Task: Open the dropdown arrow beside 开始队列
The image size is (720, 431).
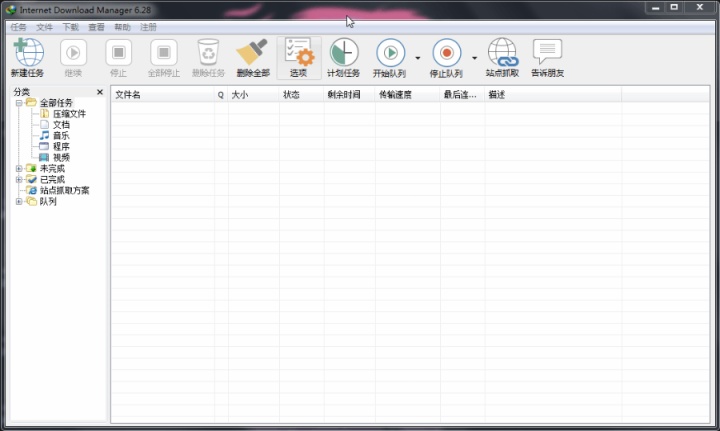Action: [x=418, y=58]
